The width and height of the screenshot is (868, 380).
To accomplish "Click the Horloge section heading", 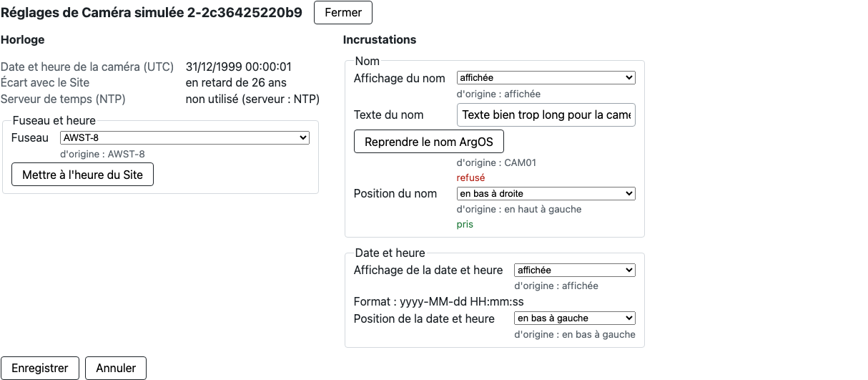I will (23, 39).
